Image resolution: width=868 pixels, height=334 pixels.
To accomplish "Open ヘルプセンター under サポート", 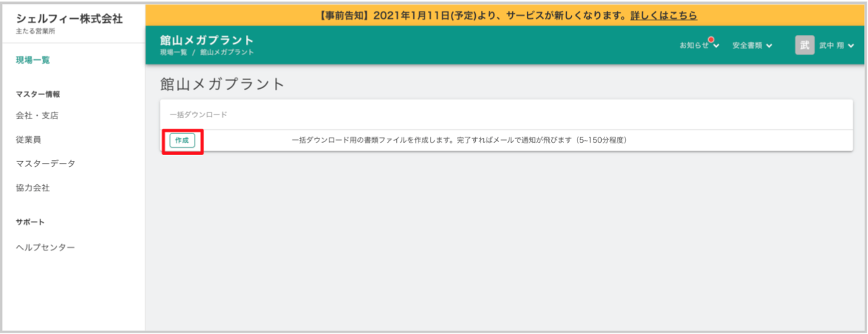I will [x=46, y=247].
